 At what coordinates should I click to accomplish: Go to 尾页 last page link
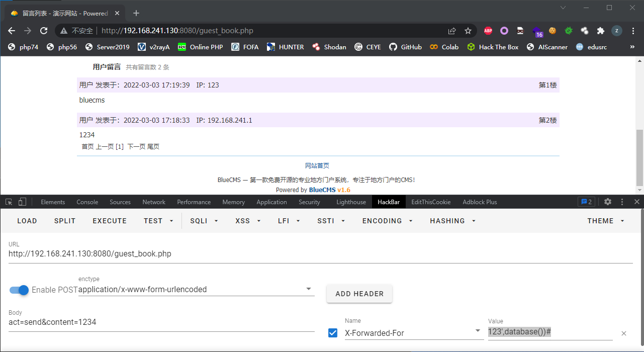coord(153,146)
